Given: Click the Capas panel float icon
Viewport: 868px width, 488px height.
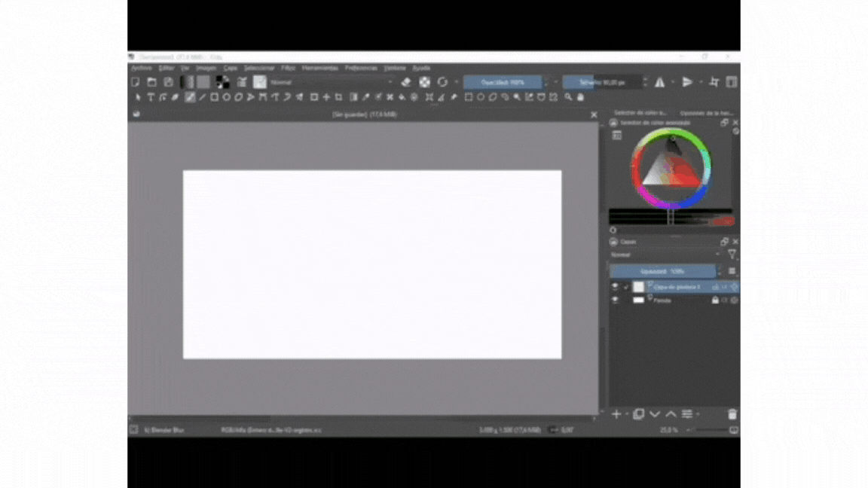Looking at the screenshot, I should point(725,241).
